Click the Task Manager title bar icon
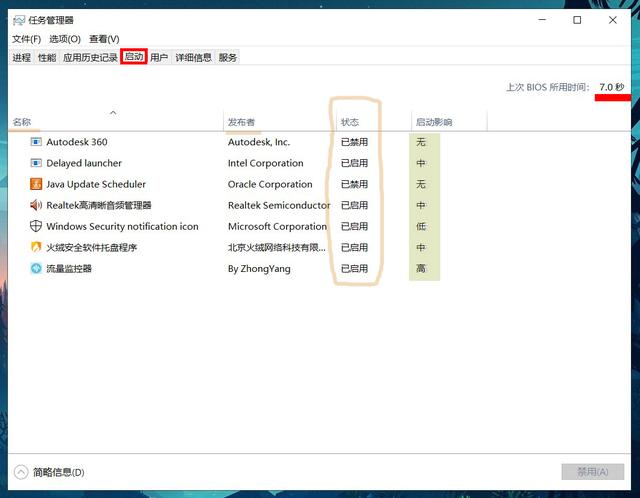This screenshot has width=640, height=498. click(x=19, y=20)
